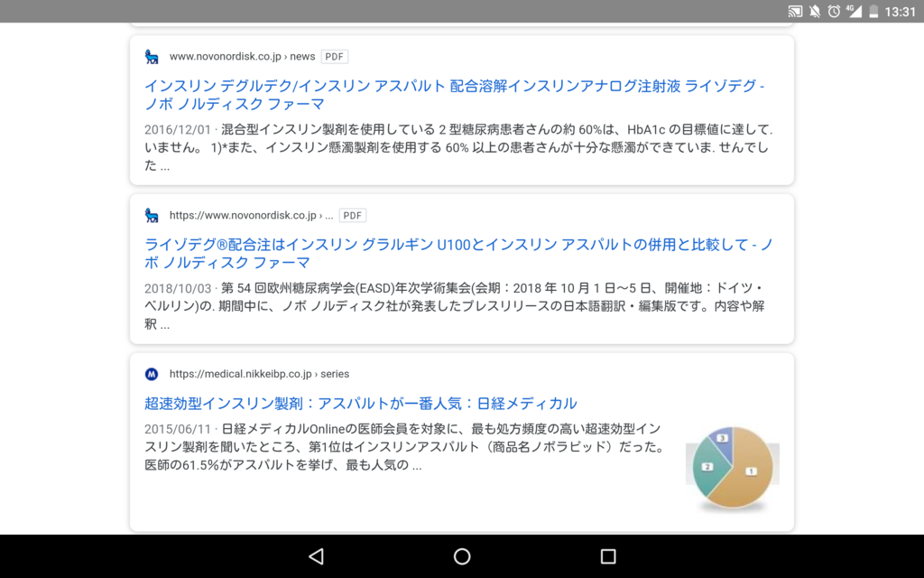Tap the PDF badge beside the news URL

[334, 57]
